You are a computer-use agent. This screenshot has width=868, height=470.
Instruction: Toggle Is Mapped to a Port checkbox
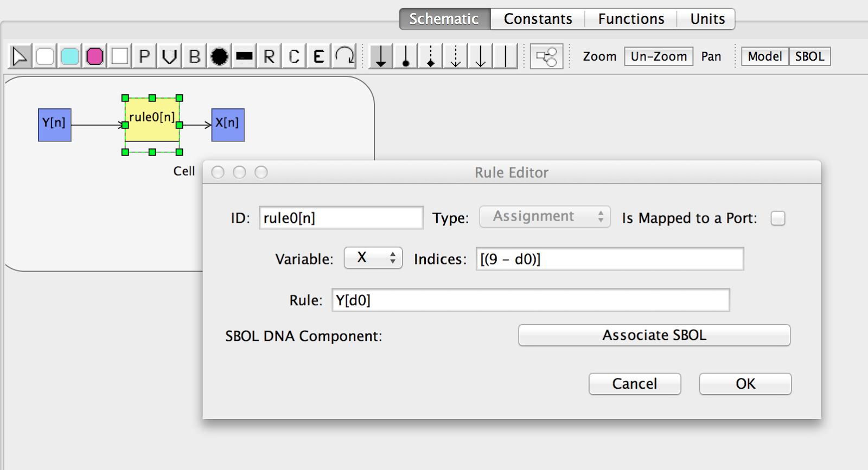point(778,218)
